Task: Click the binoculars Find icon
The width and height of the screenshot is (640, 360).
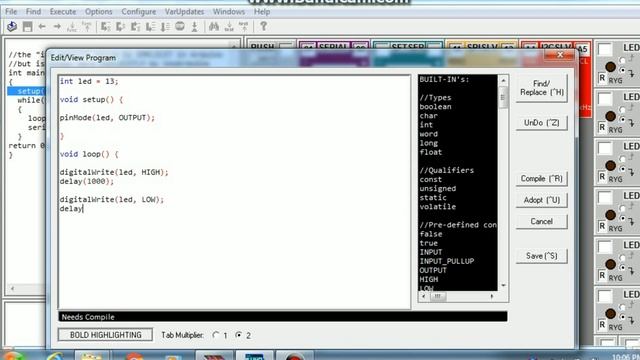Action: point(213,27)
